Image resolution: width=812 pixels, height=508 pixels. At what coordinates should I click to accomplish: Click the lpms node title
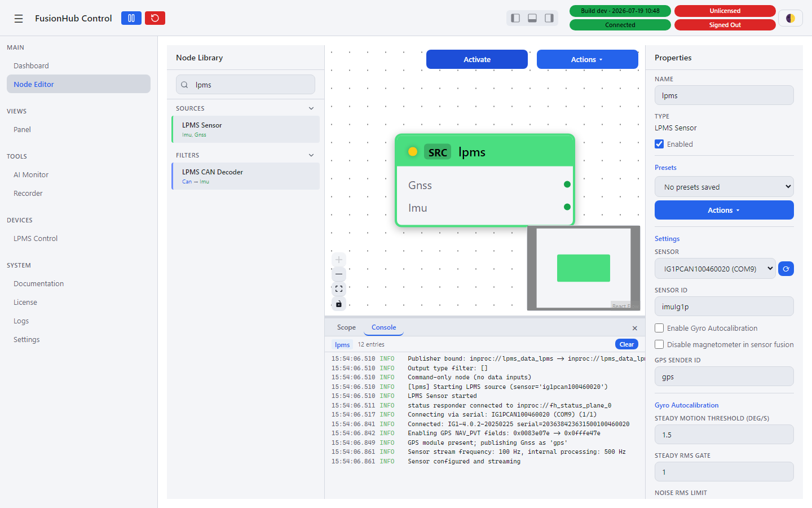click(472, 152)
